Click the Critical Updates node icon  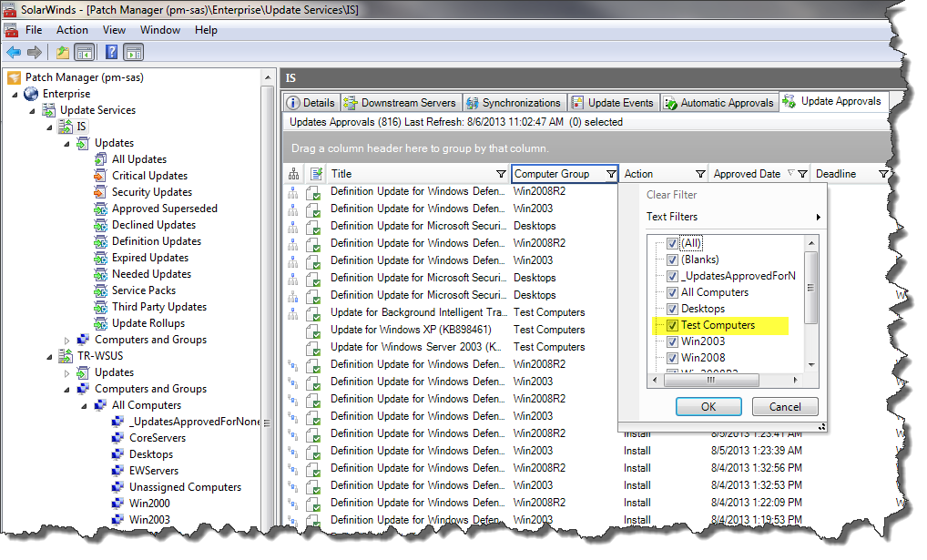click(x=100, y=176)
